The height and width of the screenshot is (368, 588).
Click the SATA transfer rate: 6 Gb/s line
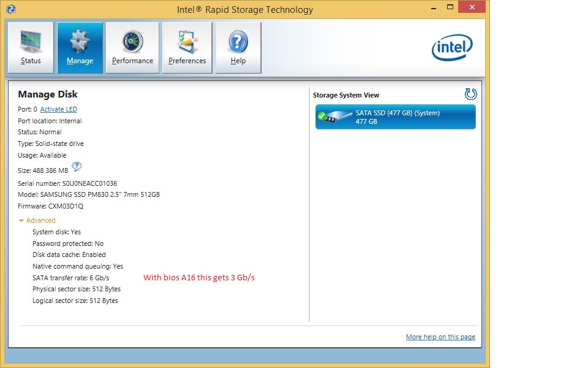[x=71, y=278]
